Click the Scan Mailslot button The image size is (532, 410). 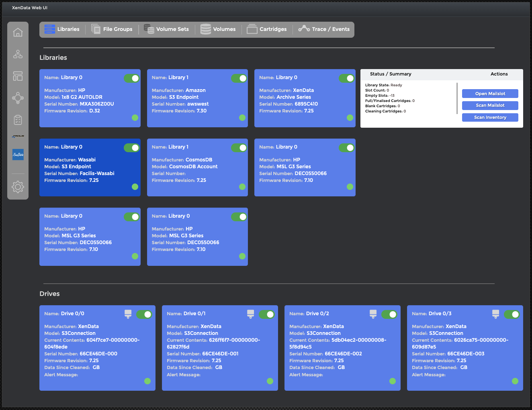tap(490, 105)
